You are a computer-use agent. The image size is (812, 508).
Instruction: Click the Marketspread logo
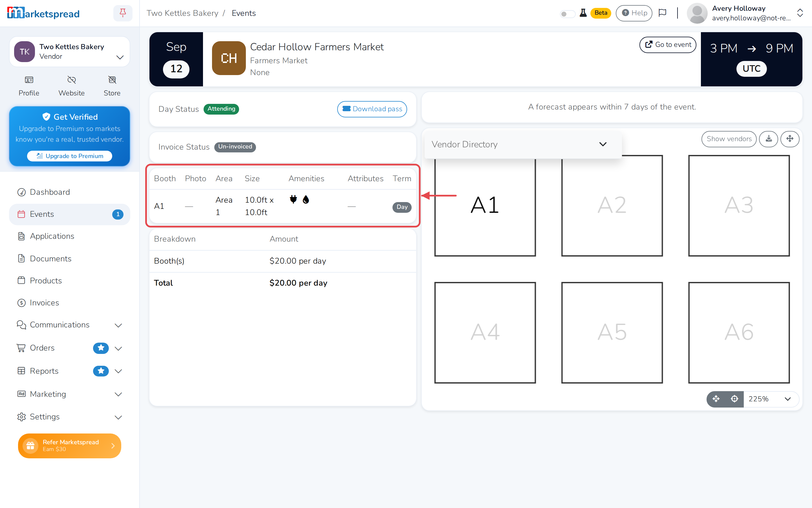[43, 13]
